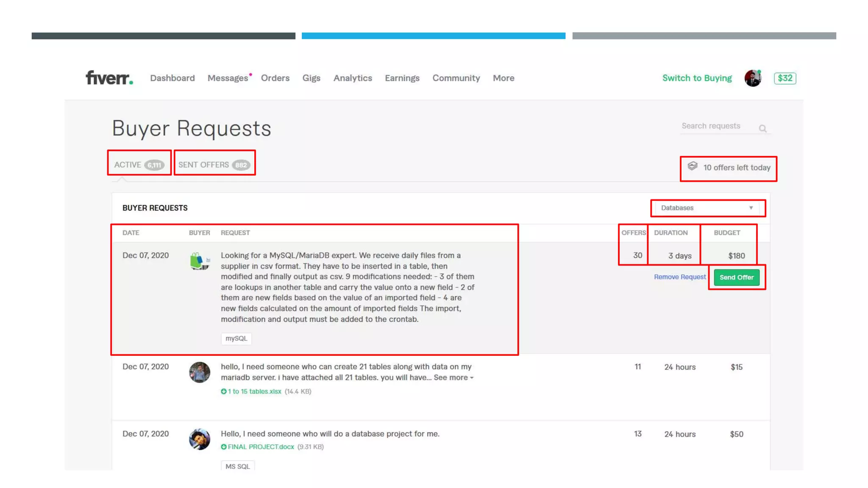Open the More navigation menu
The height and width of the screenshot is (488, 868).
(503, 78)
